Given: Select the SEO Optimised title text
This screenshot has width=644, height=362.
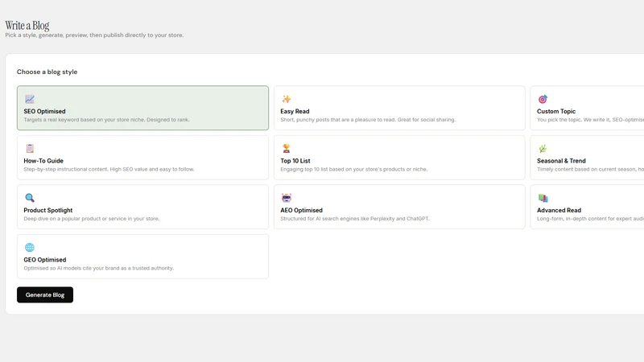Looking at the screenshot, I should [44, 111].
